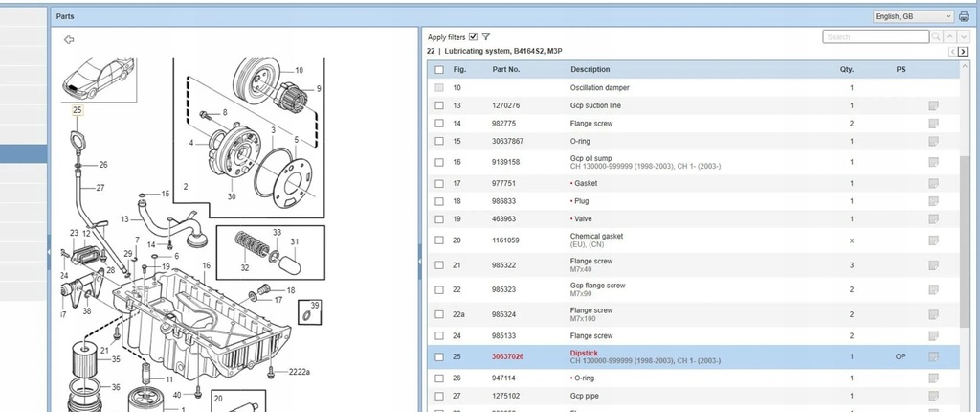980x412 pixels.
Task: Sort by the Fig. column header
Action: click(x=459, y=70)
